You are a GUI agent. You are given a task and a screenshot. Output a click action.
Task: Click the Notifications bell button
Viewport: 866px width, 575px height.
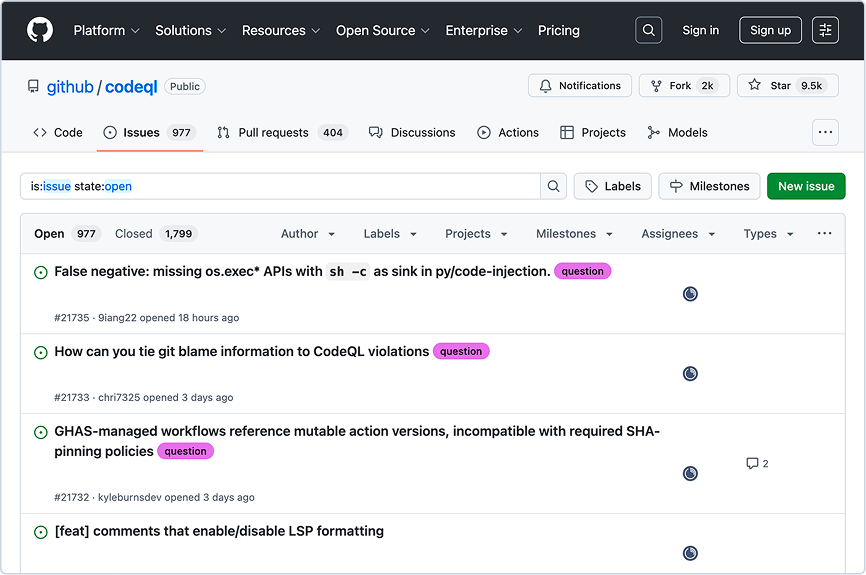click(579, 86)
